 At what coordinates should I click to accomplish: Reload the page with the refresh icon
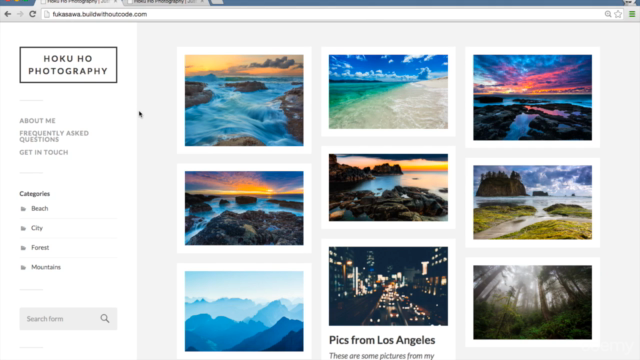(x=33, y=14)
